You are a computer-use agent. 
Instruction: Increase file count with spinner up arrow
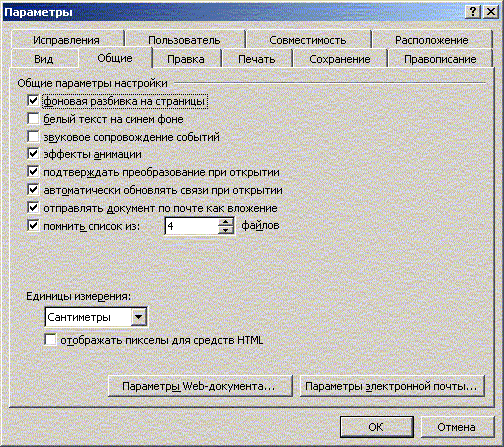click(x=226, y=222)
